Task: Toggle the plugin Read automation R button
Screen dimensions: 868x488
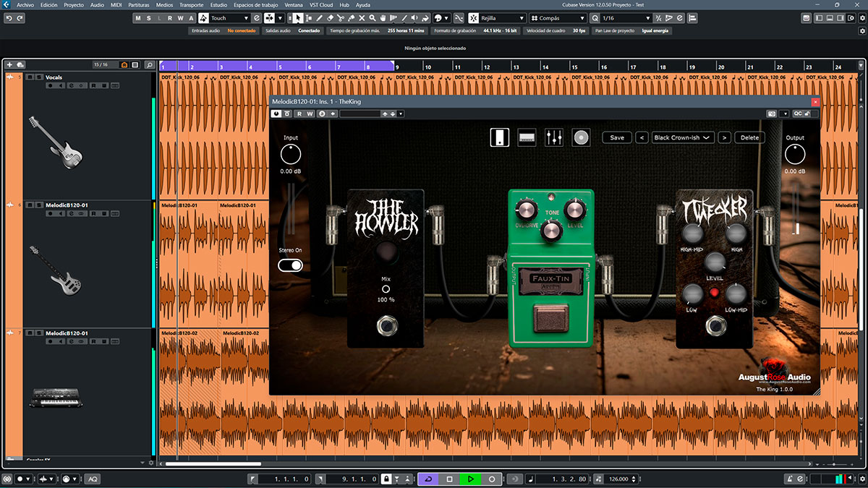Action: (x=299, y=114)
